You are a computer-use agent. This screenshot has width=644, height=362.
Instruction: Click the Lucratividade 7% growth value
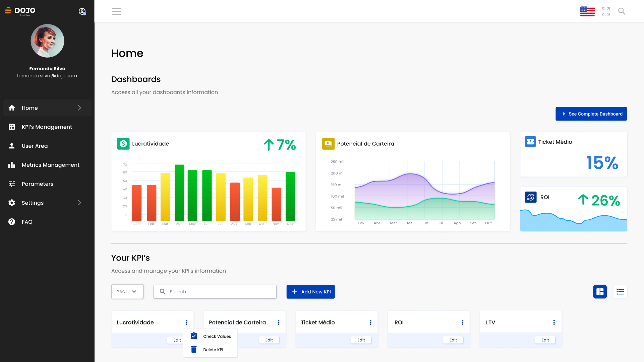pyautogui.click(x=280, y=145)
